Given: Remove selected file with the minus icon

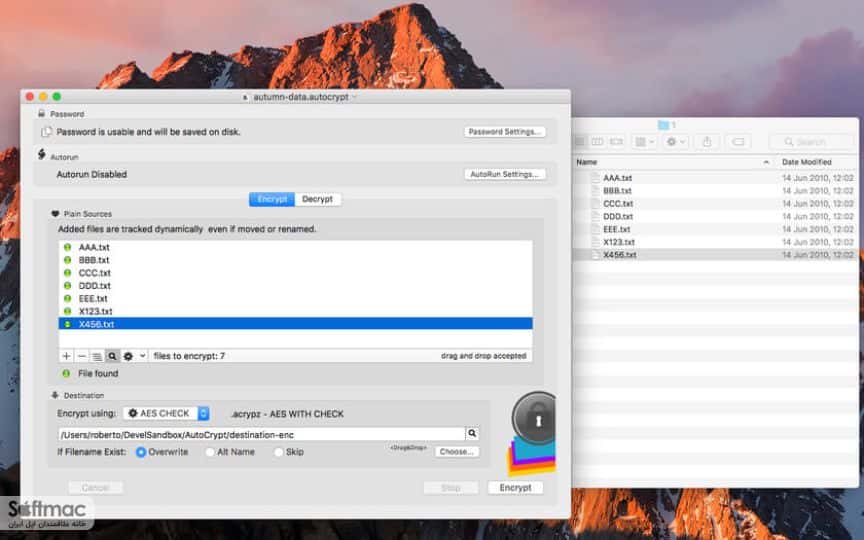Looking at the screenshot, I should coord(82,356).
